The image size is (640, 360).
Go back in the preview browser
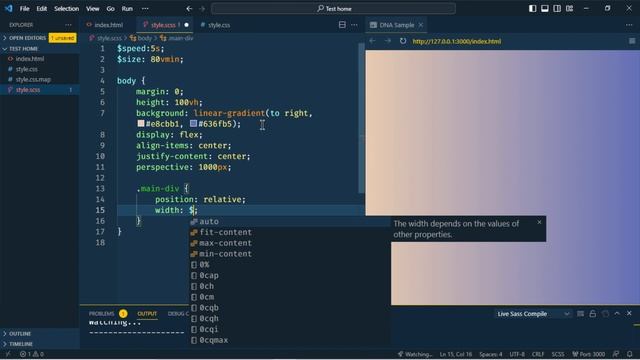(x=372, y=41)
